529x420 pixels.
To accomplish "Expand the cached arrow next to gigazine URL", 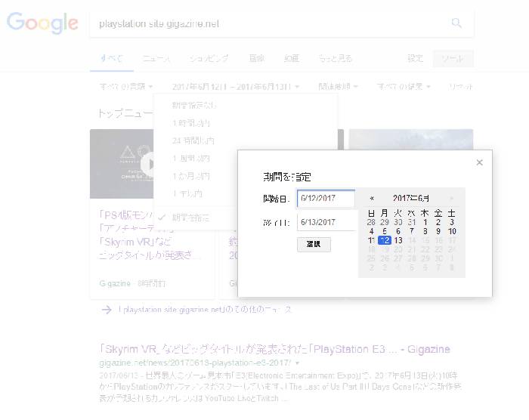I will pyautogui.click(x=297, y=363).
